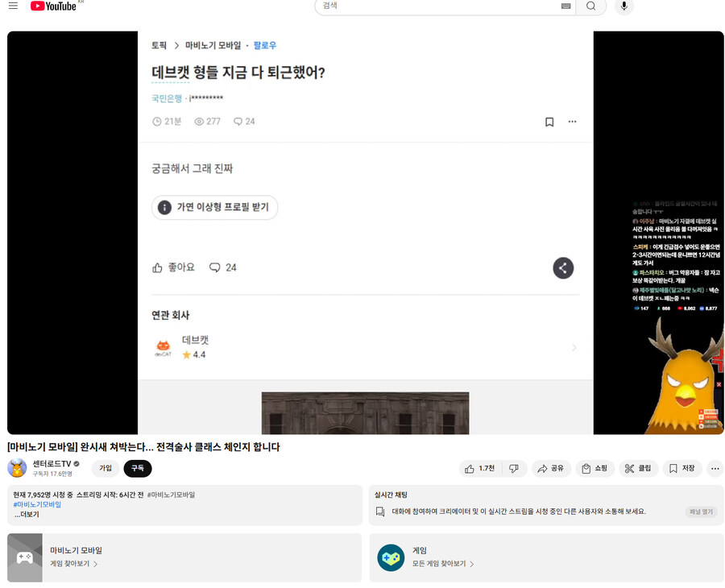Click the 가입 membership button
The width and height of the screenshot is (725, 588).
pyautogui.click(x=106, y=468)
